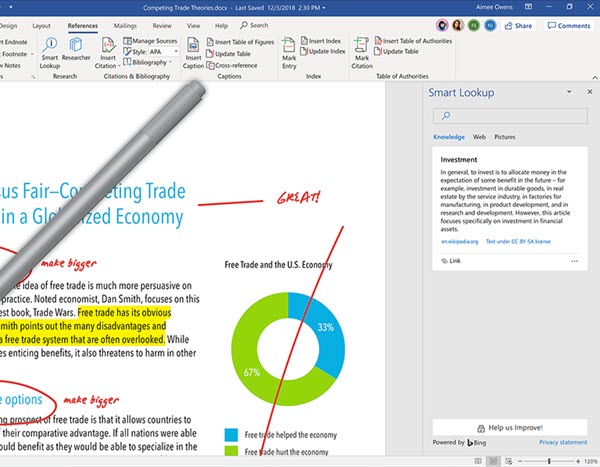Close the Smart Lookup pane
The width and height of the screenshot is (600, 467).
pyautogui.click(x=590, y=92)
